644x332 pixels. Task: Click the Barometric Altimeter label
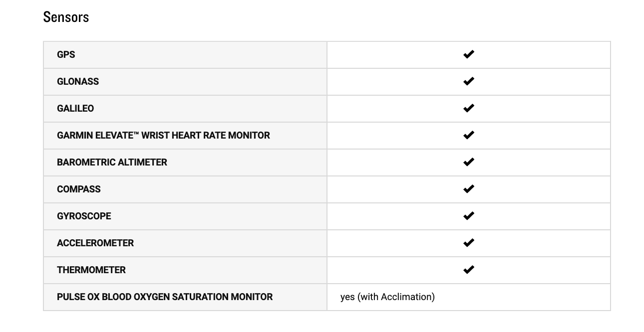[112, 163]
